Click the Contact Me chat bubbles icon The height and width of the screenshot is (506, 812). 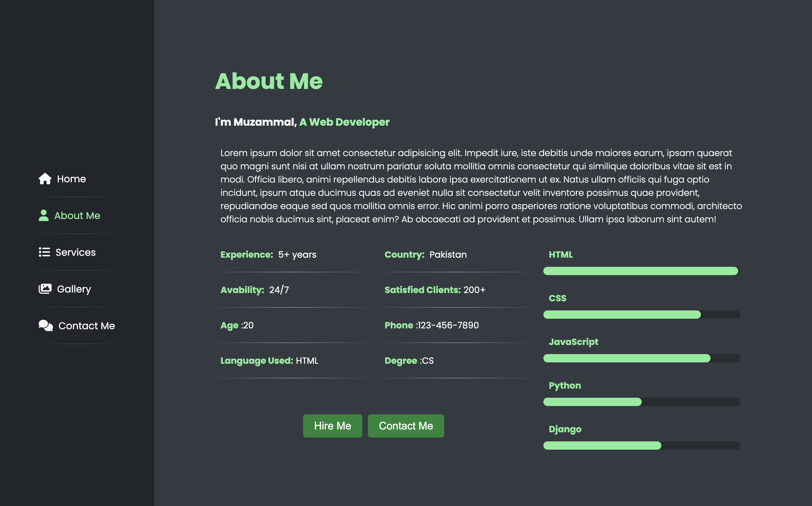tap(46, 326)
